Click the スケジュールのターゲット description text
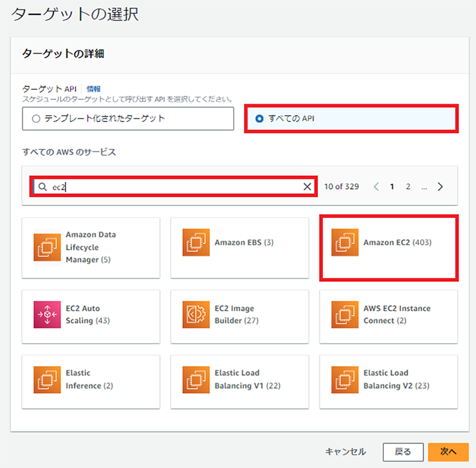The height and width of the screenshot is (468, 476). pos(128,99)
